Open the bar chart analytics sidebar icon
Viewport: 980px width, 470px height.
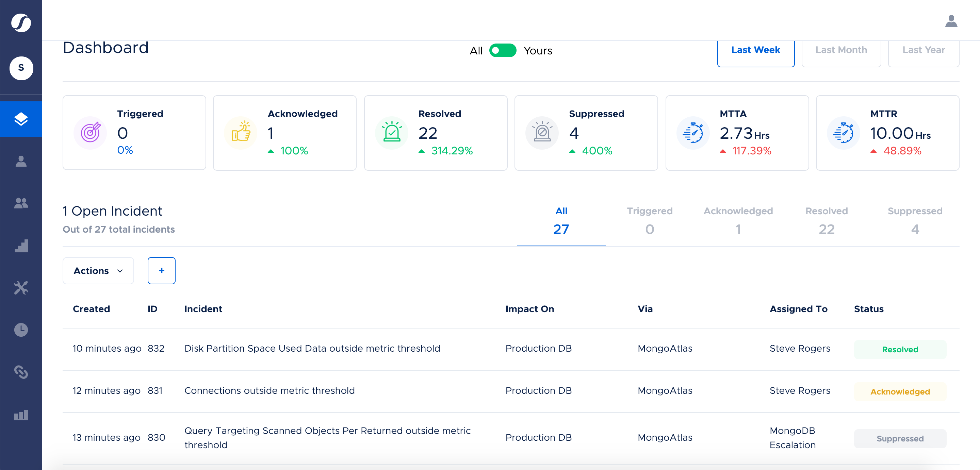tap(21, 415)
